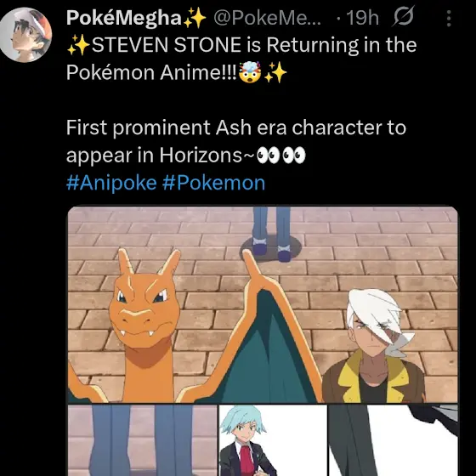Click the sparkles emoji before STEVEN STONE

coord(78,46)
